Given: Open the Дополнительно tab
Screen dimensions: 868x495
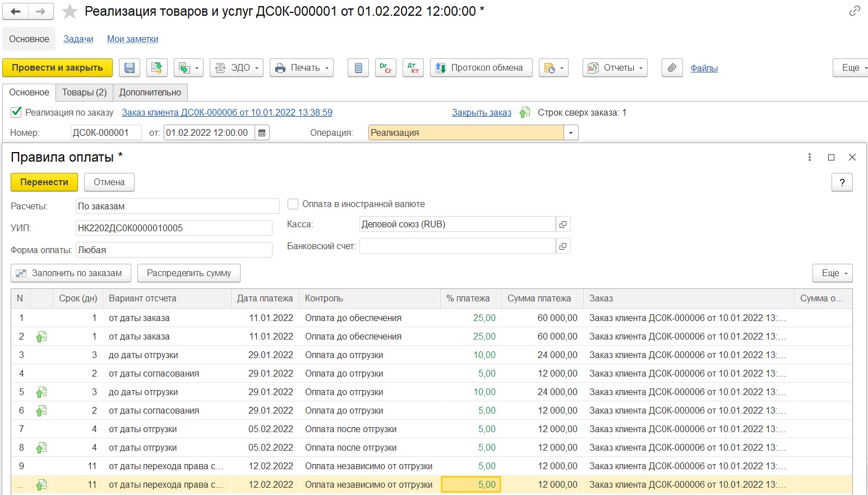Looking at the screenshot, I should [x=150, y=93].
